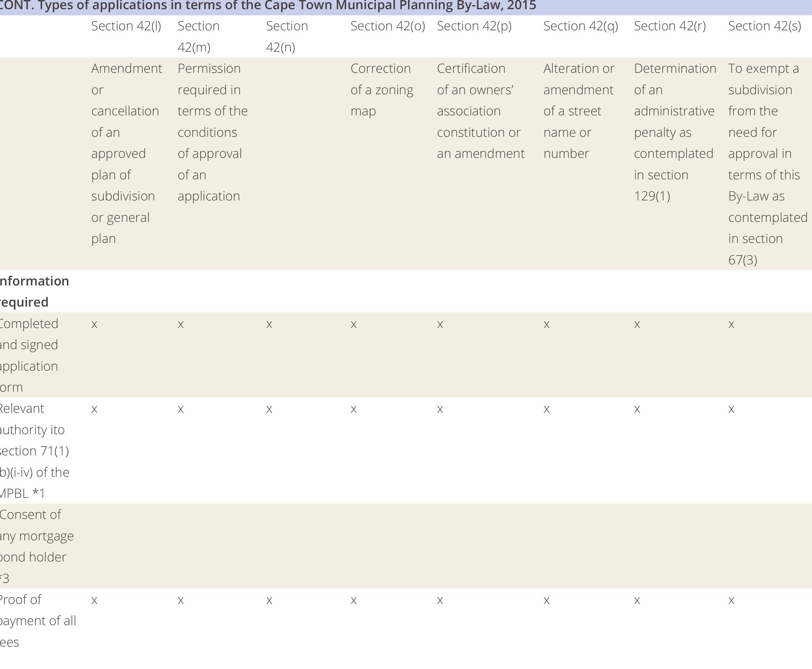Click the Section 42(q) column header
Viewport: 812px width, 669px height.
[x=580, y=26]
